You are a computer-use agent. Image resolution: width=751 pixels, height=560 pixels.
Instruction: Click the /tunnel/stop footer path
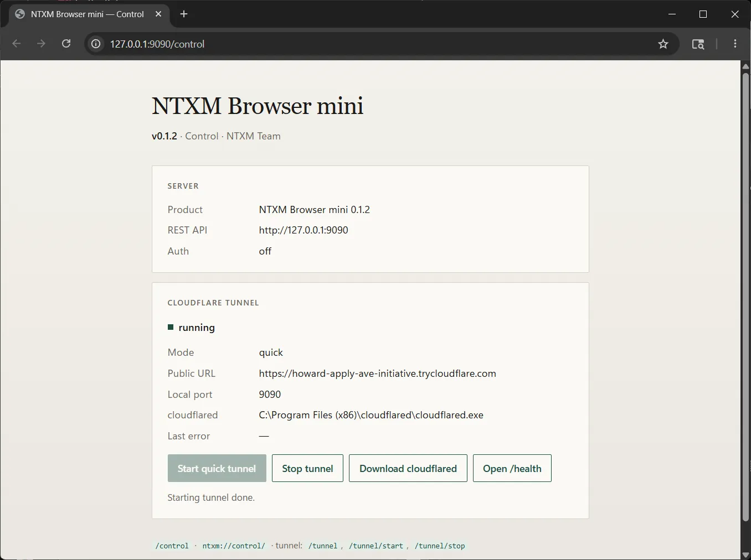coord(440,546)
